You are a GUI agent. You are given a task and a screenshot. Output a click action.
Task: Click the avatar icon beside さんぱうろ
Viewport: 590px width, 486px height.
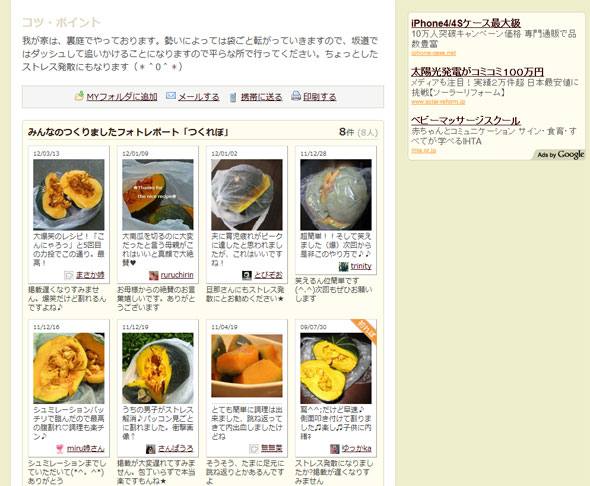pos(151,449)
